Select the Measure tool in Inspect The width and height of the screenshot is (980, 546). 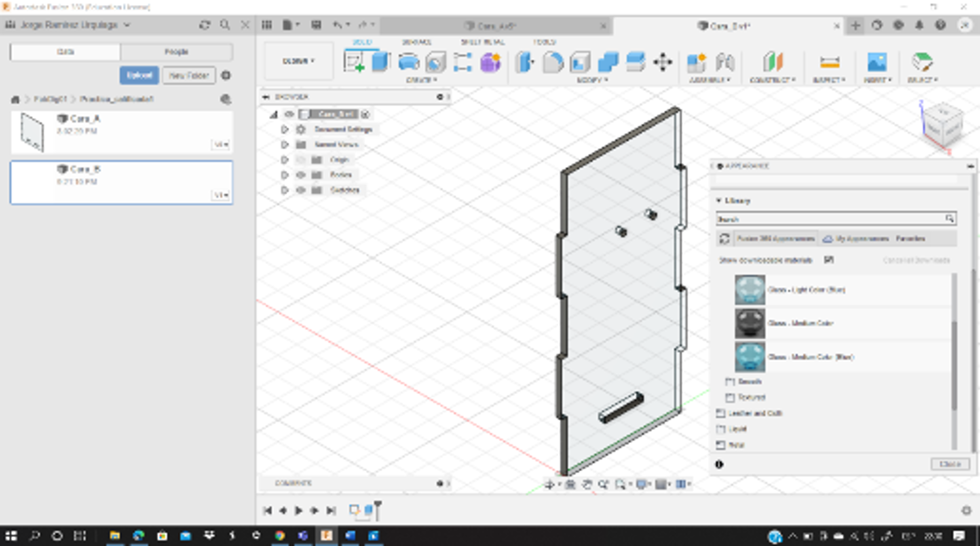pyautogui.click(x=829, y=62)
